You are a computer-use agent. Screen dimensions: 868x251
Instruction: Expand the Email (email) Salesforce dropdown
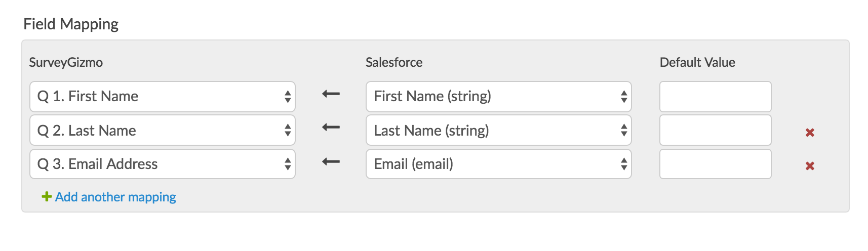(x=498, y=164)
